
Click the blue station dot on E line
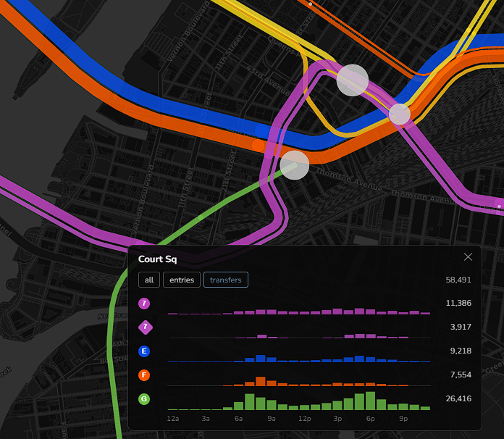[x=262, y=131]
